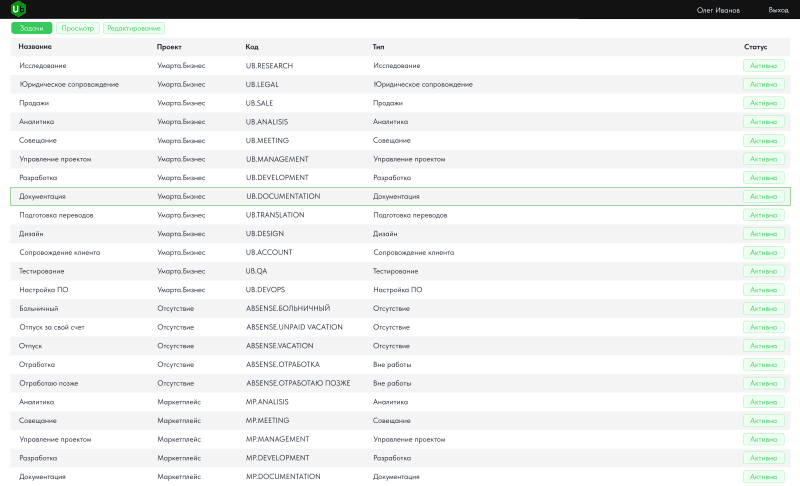Click the Активно button for UB.DEVOPS row
Viewport: 800px width, 486px height.
(763, 290)
